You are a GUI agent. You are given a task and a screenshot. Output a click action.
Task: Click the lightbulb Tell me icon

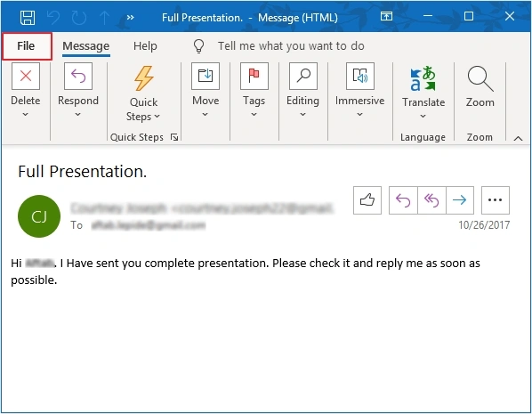tap(198, 45)
